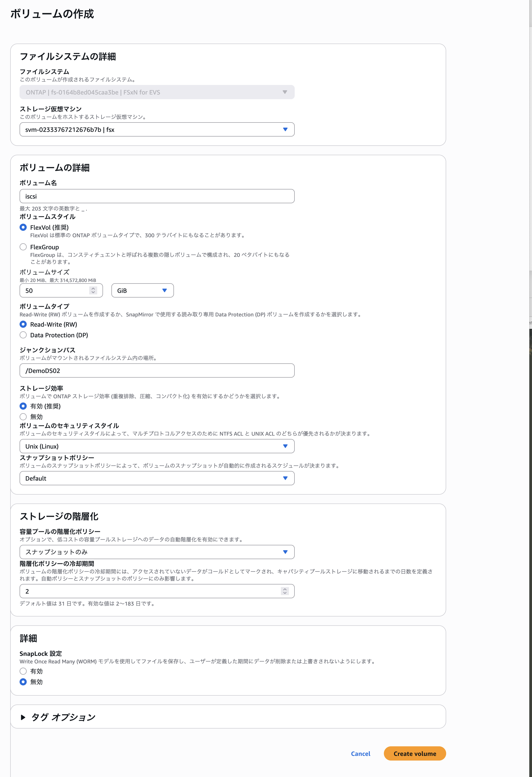Select FlexVol (推奨) radio button

tap(23, 227)
